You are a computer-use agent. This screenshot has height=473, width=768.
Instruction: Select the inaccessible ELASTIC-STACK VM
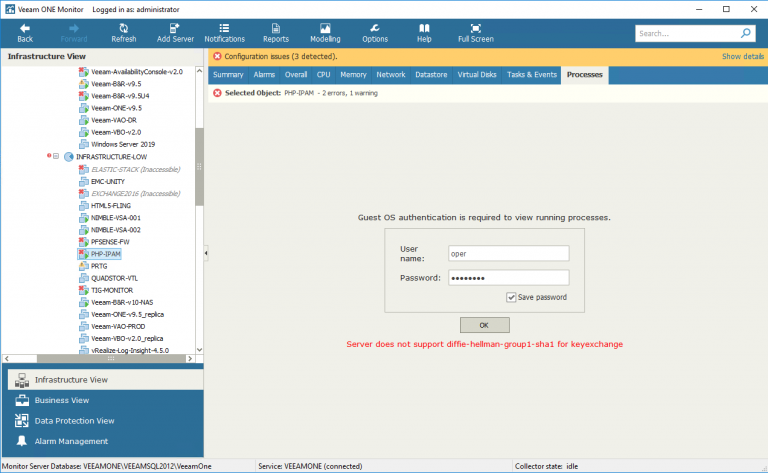(x=136, y=169)
